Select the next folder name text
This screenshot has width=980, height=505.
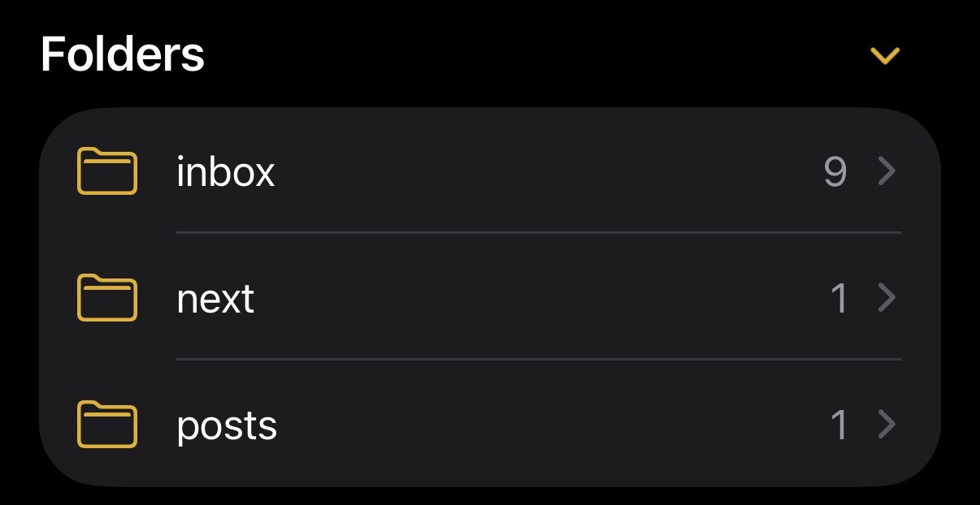click(x=215, y=299)
